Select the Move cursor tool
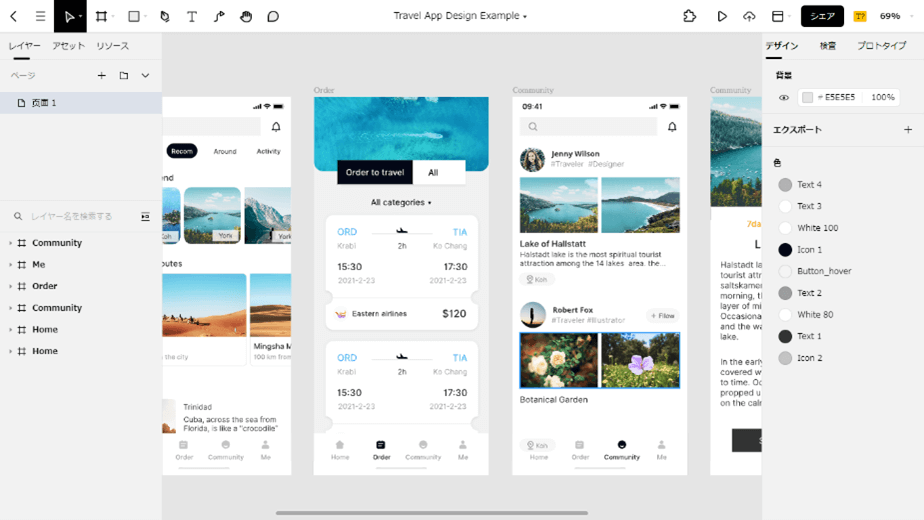Viewport: 924px width, 520px height. (68, 16)
